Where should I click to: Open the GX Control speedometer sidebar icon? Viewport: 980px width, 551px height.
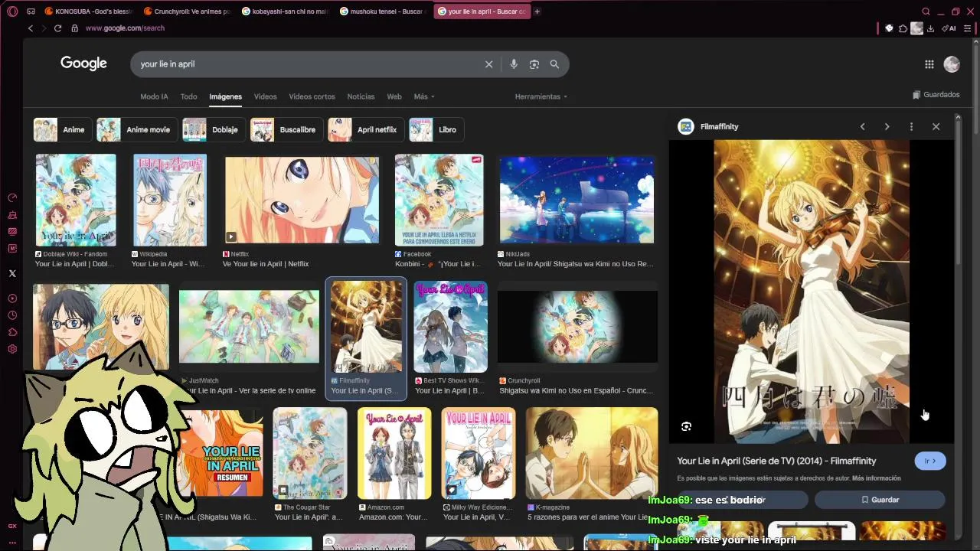tap(12, 197)
